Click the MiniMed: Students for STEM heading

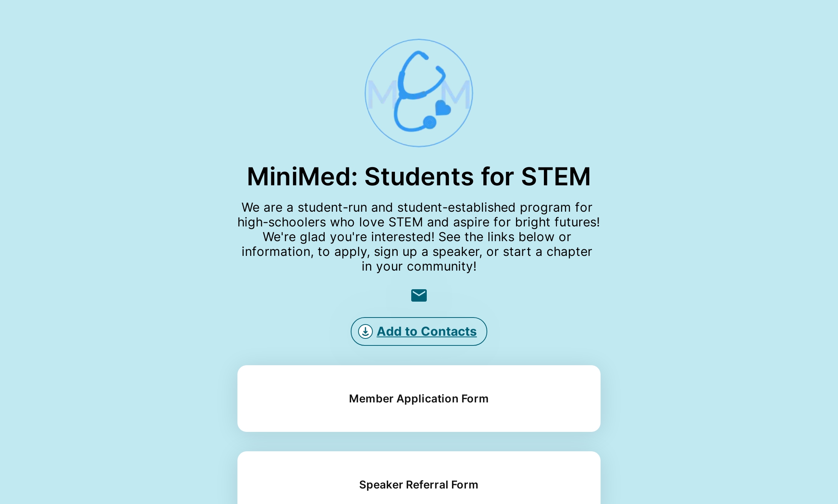(x=419, y=177)
